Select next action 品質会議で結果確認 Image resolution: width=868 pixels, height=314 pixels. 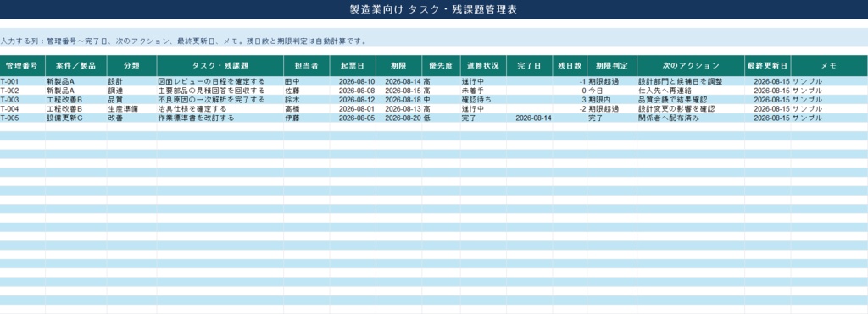pyautogui.click(x=690, y=100)
